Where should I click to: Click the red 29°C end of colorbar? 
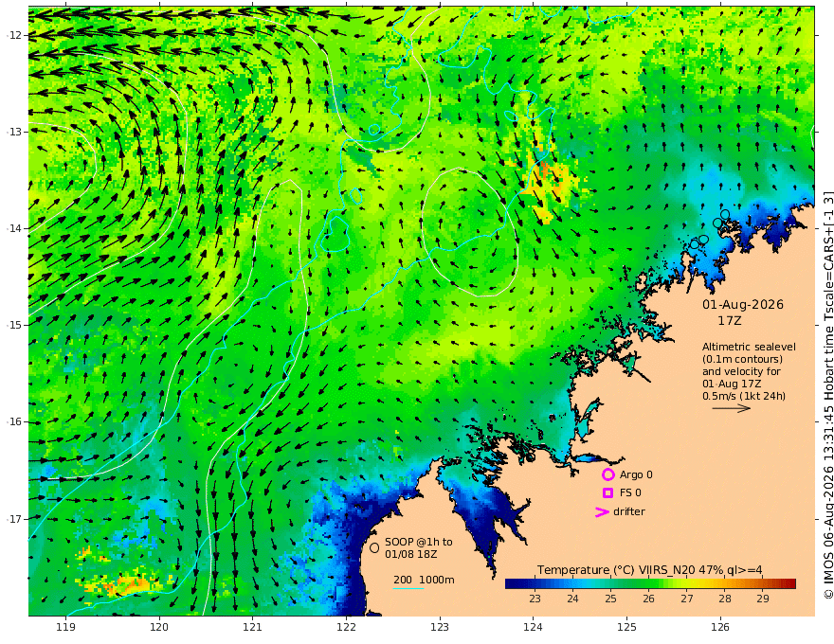(789, 584)
